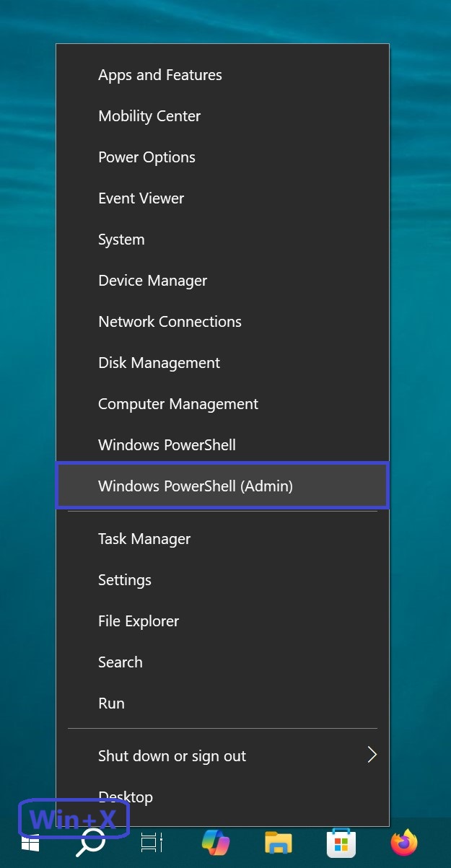Open Microsoft Store from the taskbar
Screen dimensions: 451x868
(341, 843)
